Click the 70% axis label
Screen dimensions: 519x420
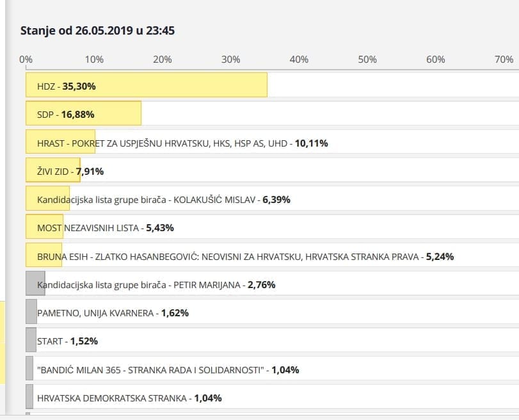pyautogui.click(x=504, y=60)
